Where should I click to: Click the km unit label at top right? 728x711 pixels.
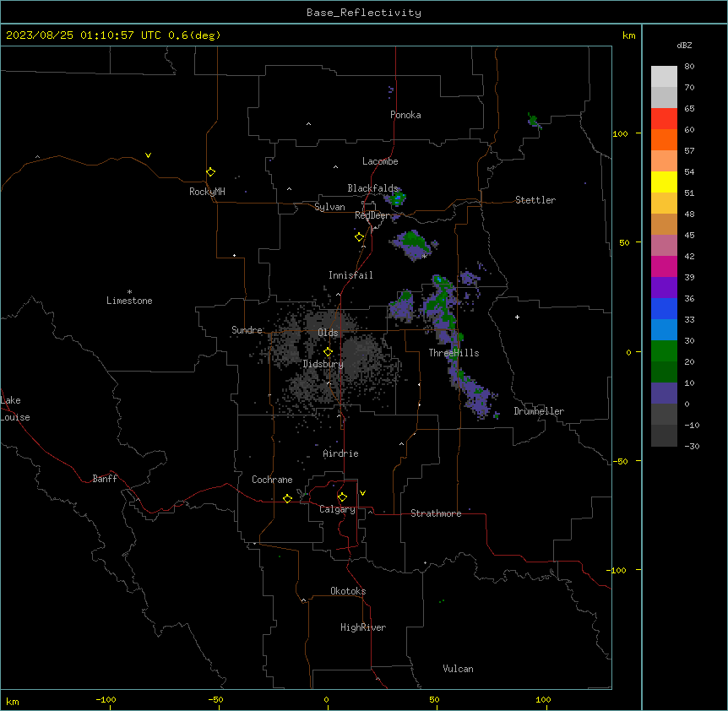click(628, 35)
